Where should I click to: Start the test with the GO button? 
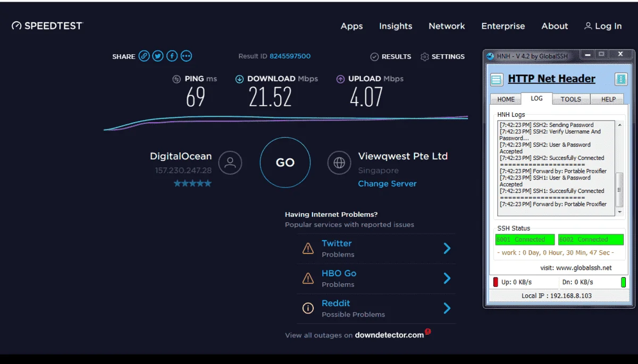pyautogui.click(x=285, y=163)
